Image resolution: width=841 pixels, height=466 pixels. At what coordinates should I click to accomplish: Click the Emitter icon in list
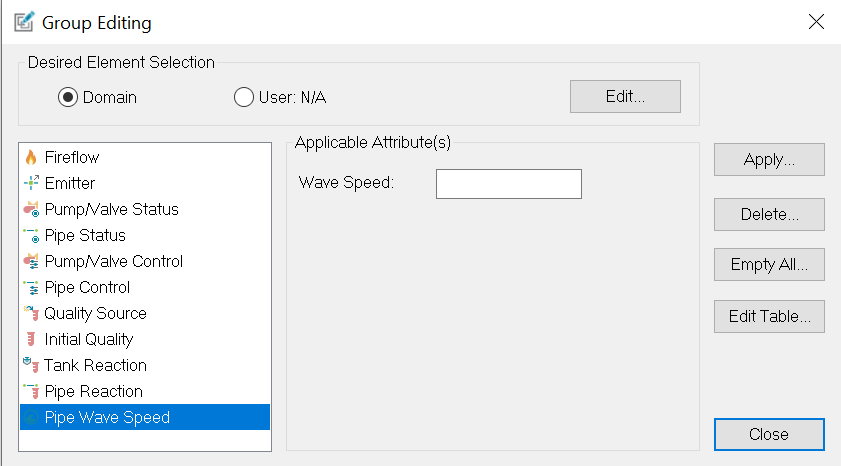click(x=31, y=183)
